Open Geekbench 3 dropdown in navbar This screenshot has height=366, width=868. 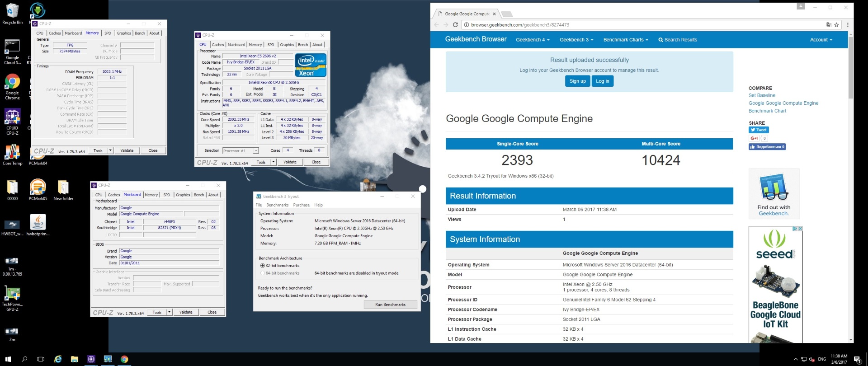point(576,40)
